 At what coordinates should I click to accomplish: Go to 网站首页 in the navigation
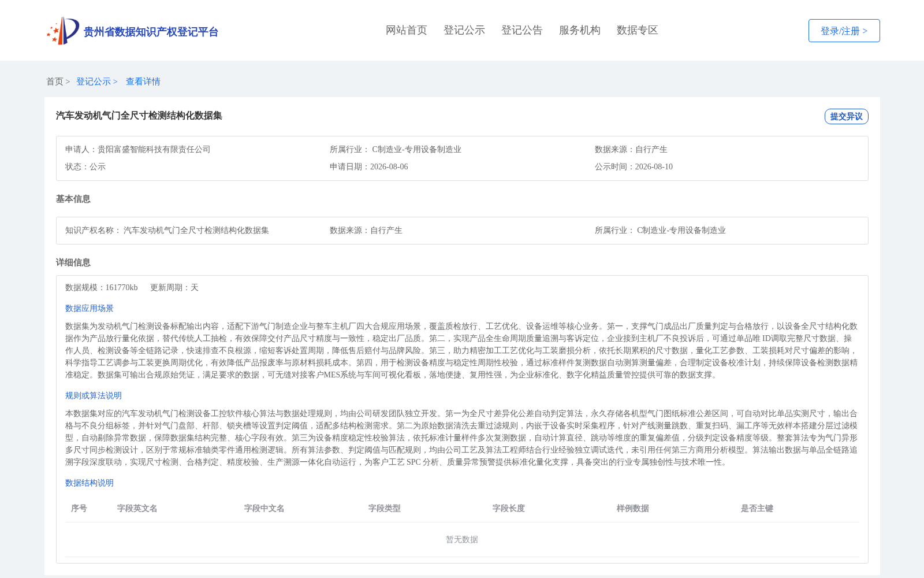point(407,30)
